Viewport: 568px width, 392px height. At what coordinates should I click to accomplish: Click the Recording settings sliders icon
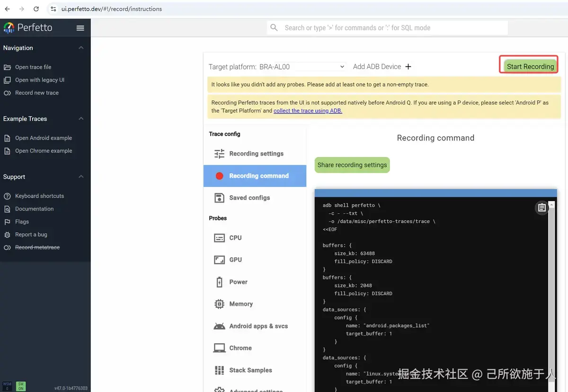coord(219,154)
